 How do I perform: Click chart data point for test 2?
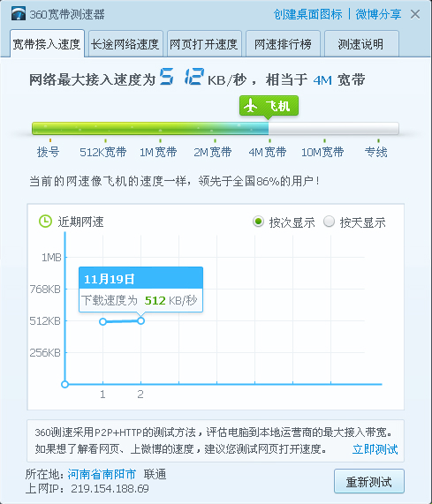click(140, 320)
